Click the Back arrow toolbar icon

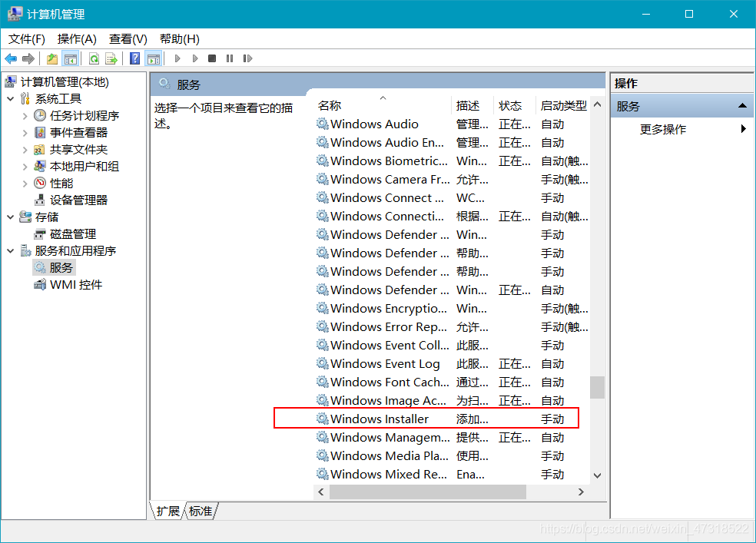pyautogui.click(x=11, y=59)
